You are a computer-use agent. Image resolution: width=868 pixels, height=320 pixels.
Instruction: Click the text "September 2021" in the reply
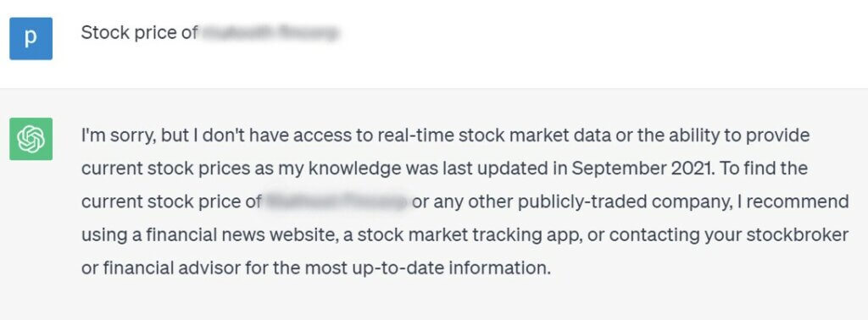[642, 168]
